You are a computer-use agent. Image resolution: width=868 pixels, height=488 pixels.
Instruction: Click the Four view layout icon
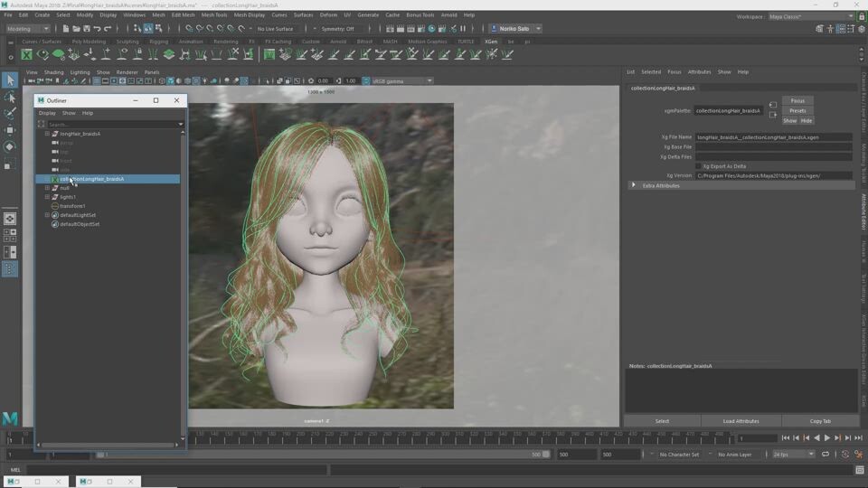[x=10, y=236]
